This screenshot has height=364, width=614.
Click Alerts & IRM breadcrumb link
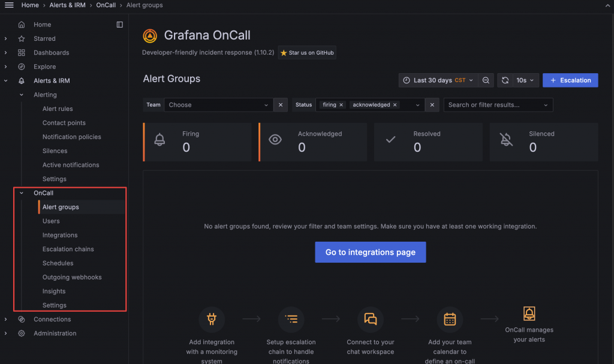tap(67, 5)
